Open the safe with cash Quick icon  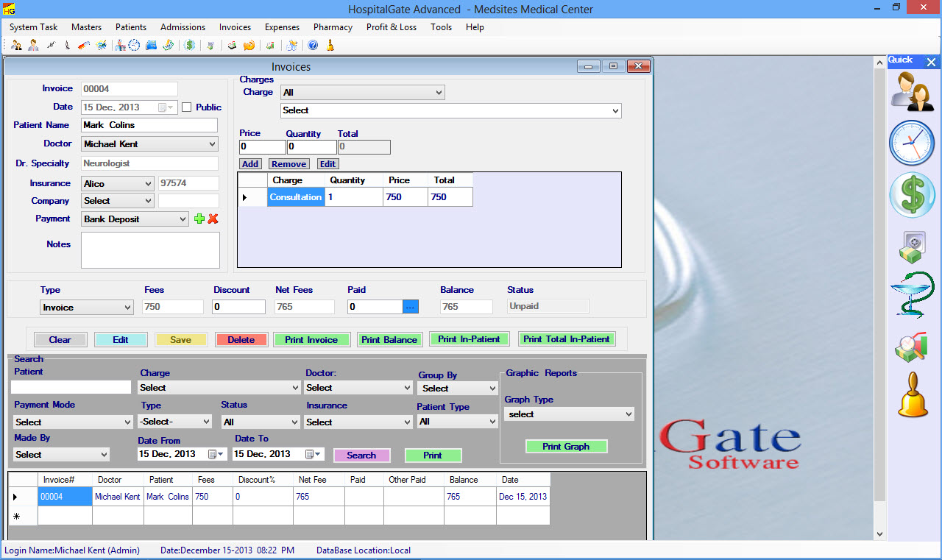coord(912,247)
